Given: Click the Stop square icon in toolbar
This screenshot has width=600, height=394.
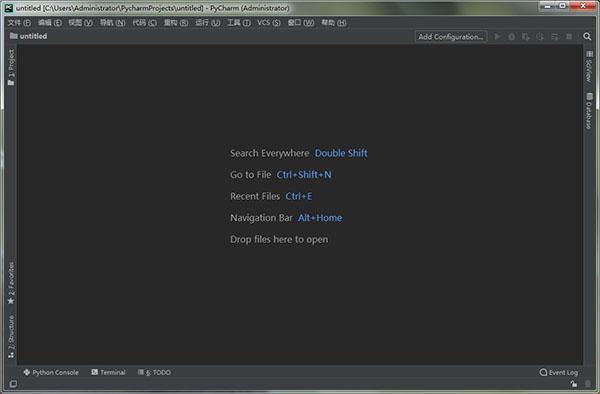Looking at the screenshot, I should pyautogui.click(x=569, y=37).
